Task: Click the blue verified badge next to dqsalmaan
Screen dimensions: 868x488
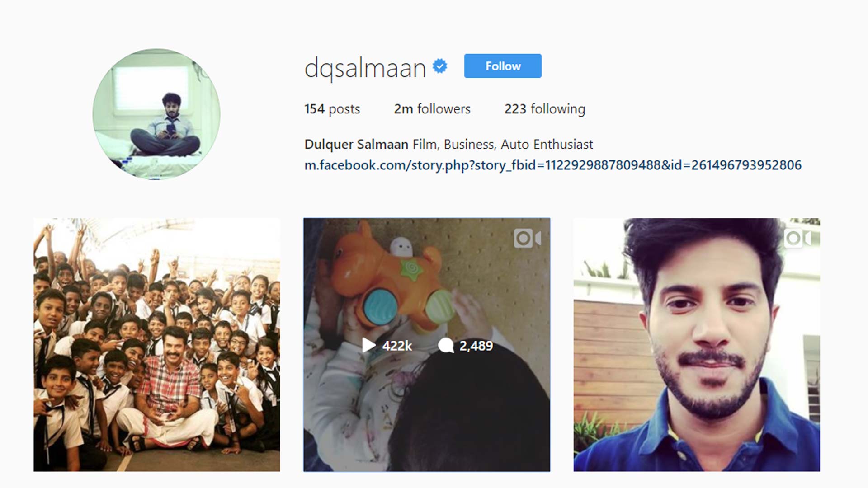Action: [439, 66]
